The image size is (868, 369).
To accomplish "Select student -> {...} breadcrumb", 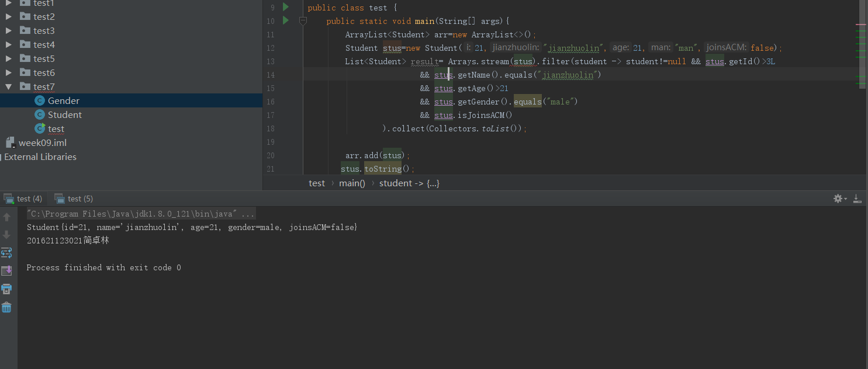I will 409,183.
